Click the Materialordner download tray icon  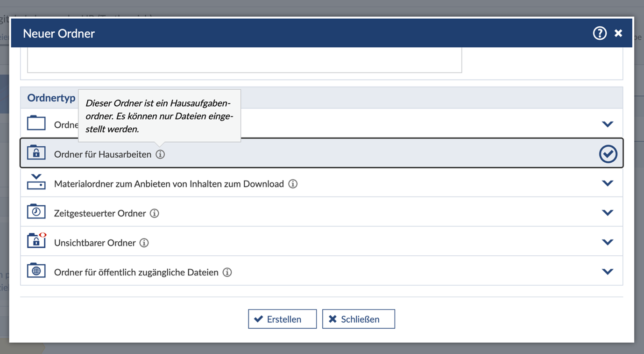pos(36,182)
